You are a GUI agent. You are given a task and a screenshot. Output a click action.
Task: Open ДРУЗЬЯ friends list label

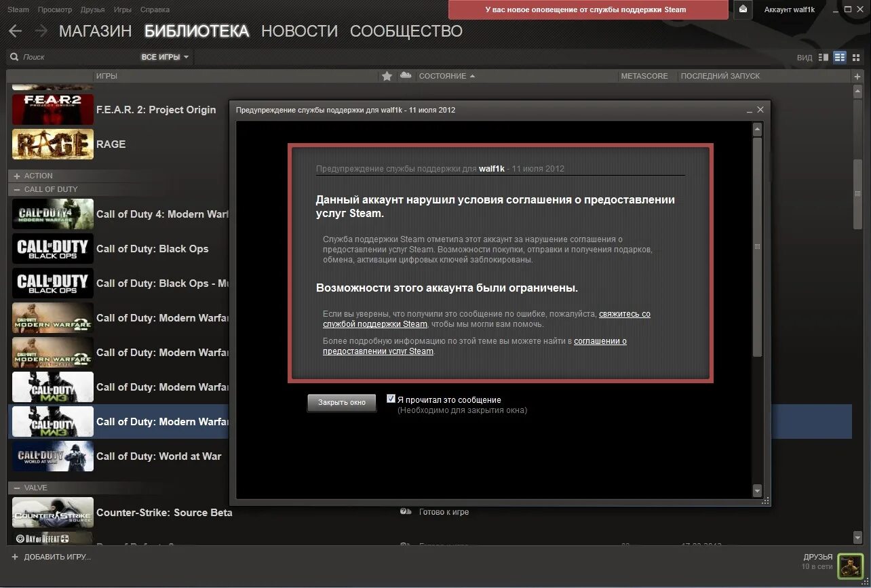point(817,557)
